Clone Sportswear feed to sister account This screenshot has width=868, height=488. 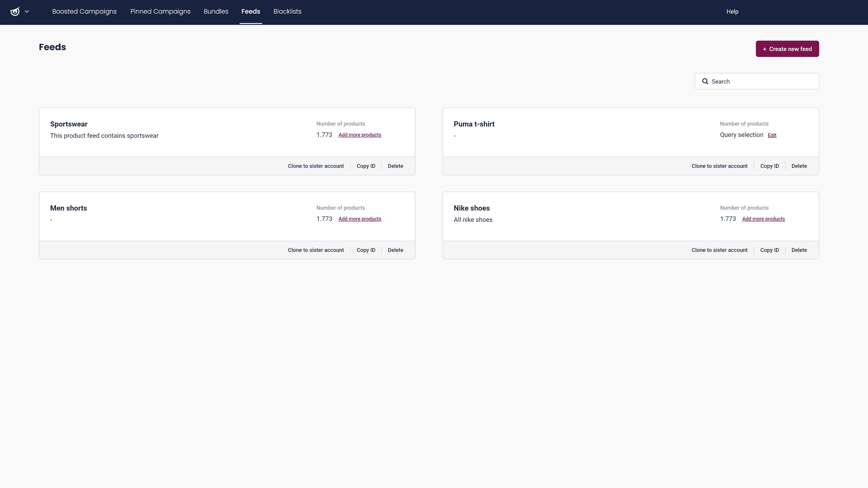[315, 166]
